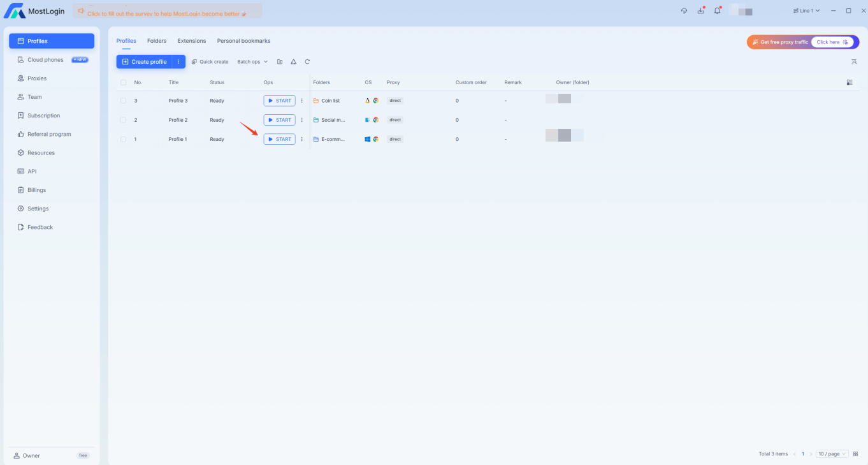Image resolution: width=868 pixels, height=465 pixels.
Task: Click the grid view icon beside pagination
Action: [856, 454]
